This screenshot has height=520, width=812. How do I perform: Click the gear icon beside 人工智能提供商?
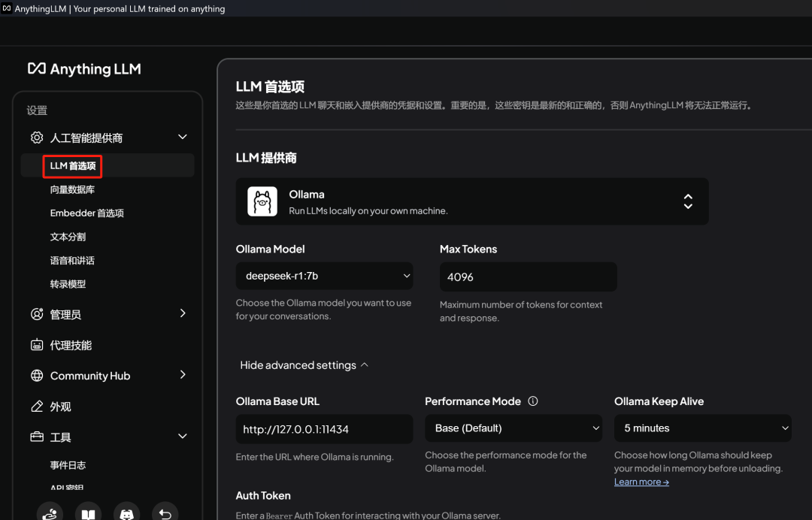(37, 138)
